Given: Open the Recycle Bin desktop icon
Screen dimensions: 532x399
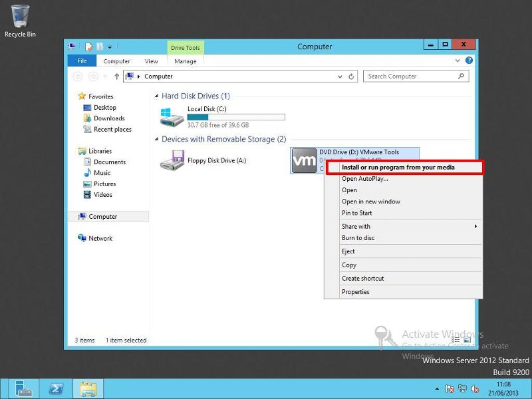Looking at the screenshot, I should pyautogui.click(x=20, y=21).
